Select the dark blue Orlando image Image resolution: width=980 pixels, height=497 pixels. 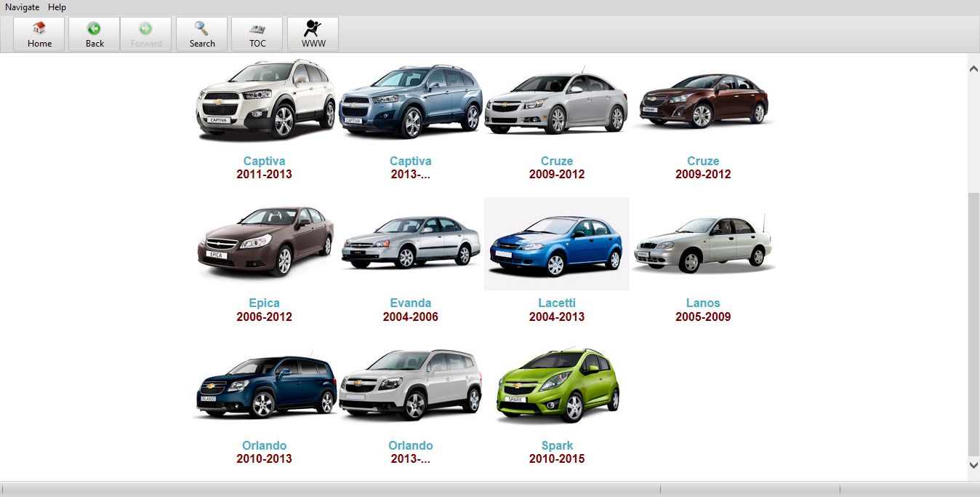[265, 386]
